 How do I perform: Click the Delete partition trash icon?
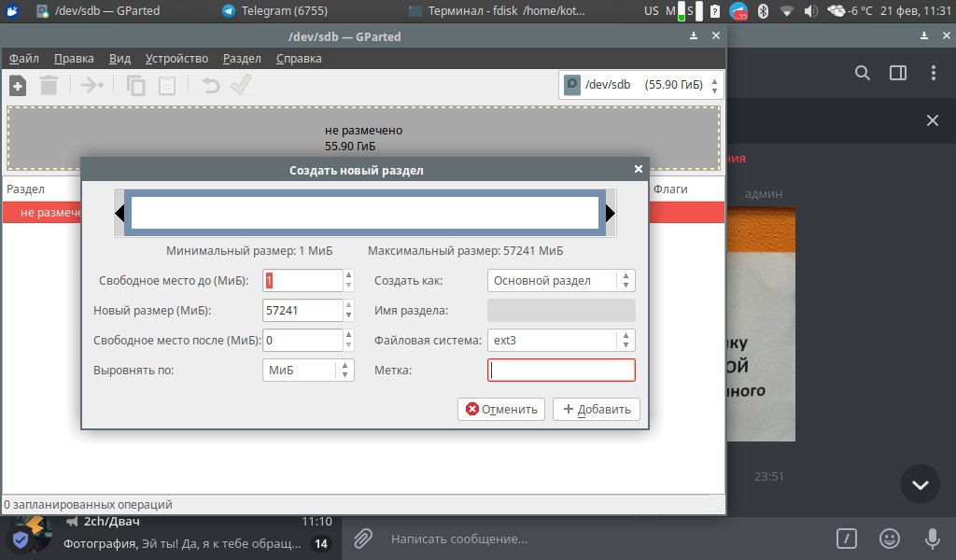(x=49, y=85)
